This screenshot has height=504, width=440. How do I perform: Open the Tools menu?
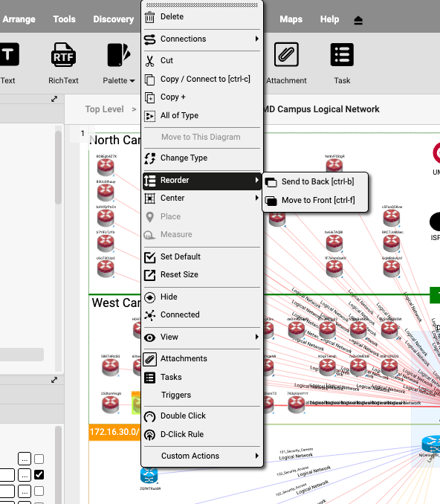(x=64, y=19)
